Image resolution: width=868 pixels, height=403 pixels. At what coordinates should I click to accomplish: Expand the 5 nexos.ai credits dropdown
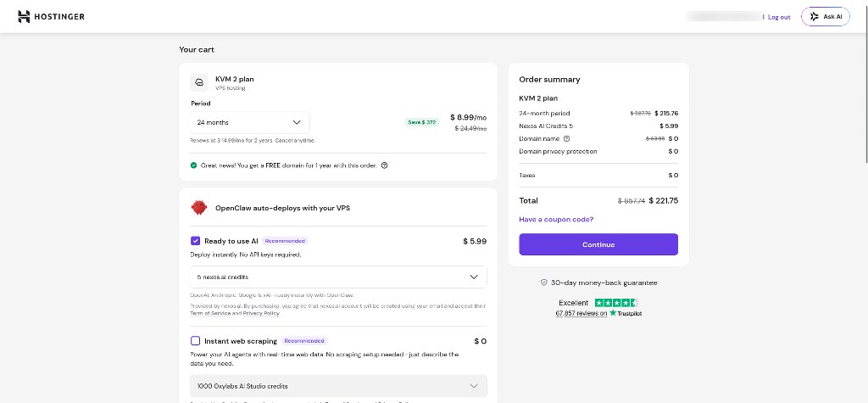click(x=338, y=277)
